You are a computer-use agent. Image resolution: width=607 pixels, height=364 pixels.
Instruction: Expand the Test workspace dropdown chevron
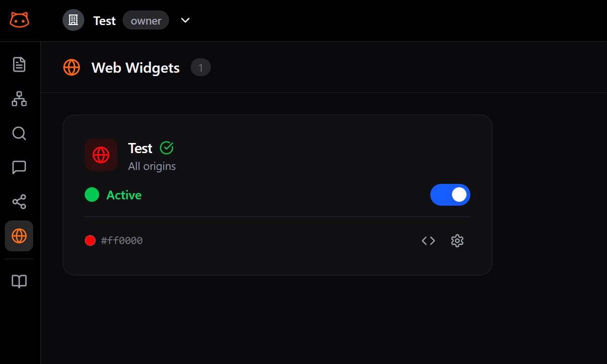pos(185,21)
